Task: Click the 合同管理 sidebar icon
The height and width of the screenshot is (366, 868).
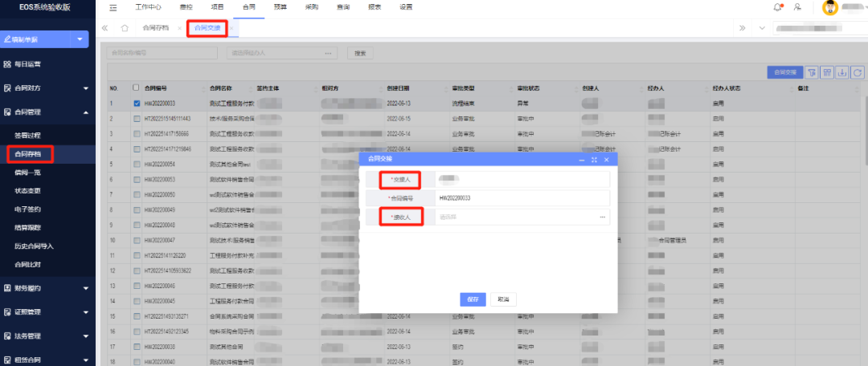Action: (7, 112)
